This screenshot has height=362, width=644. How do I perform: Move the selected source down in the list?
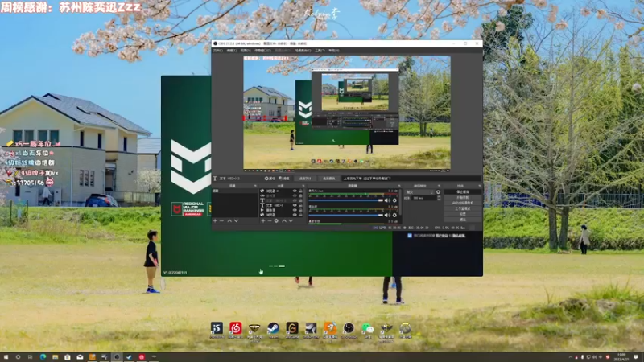291,220
